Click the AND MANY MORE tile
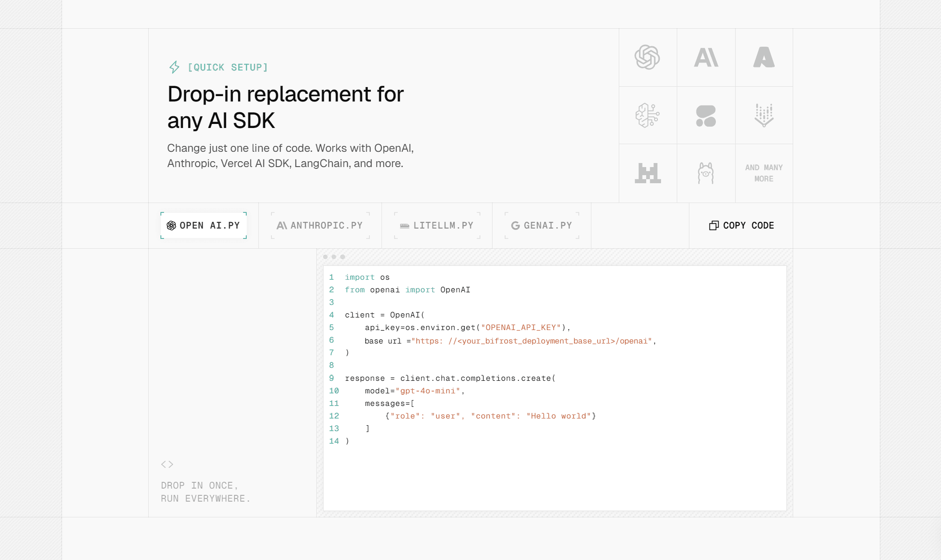This screenshot has height=560, width=941. 764,173
